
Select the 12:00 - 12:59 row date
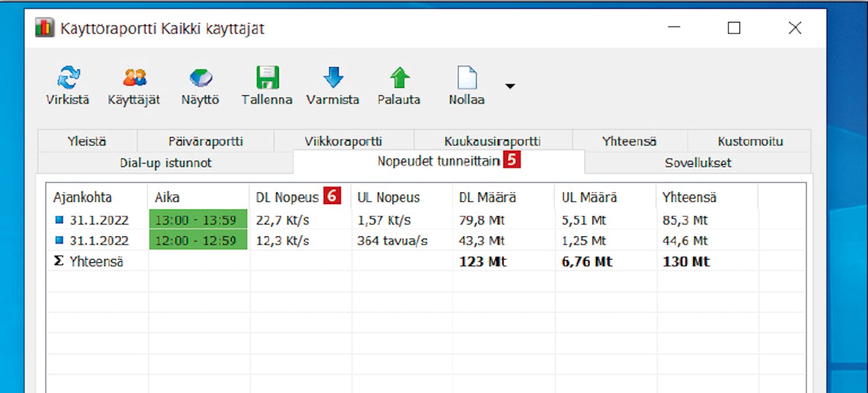[x=100, y=240]
